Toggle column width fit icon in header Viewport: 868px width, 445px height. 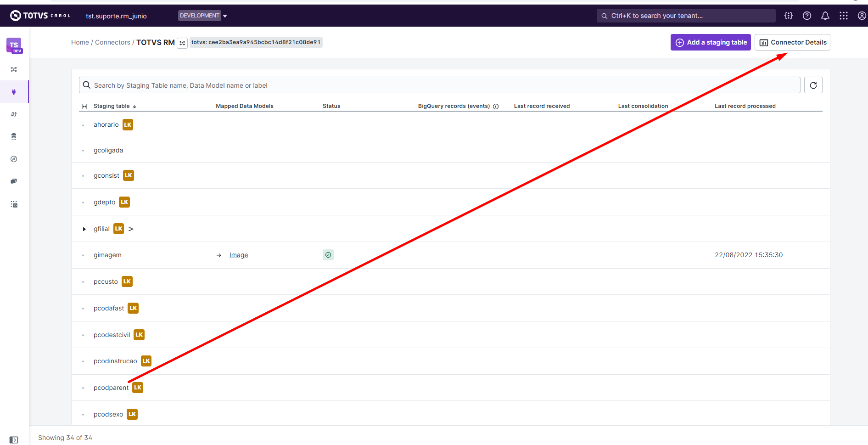(84, 107)
